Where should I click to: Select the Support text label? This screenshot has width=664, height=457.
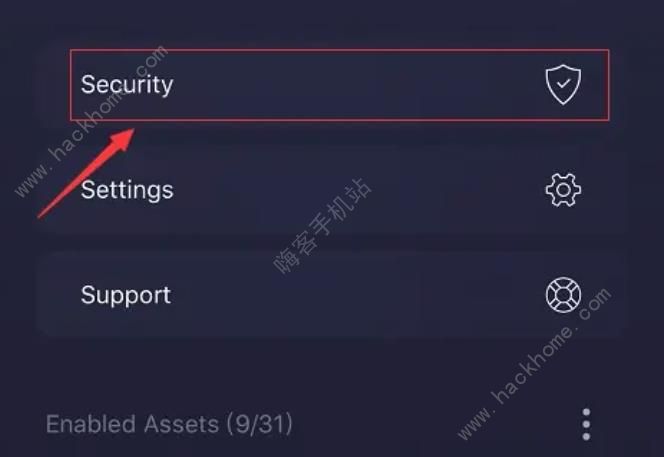tap(126, 295)
